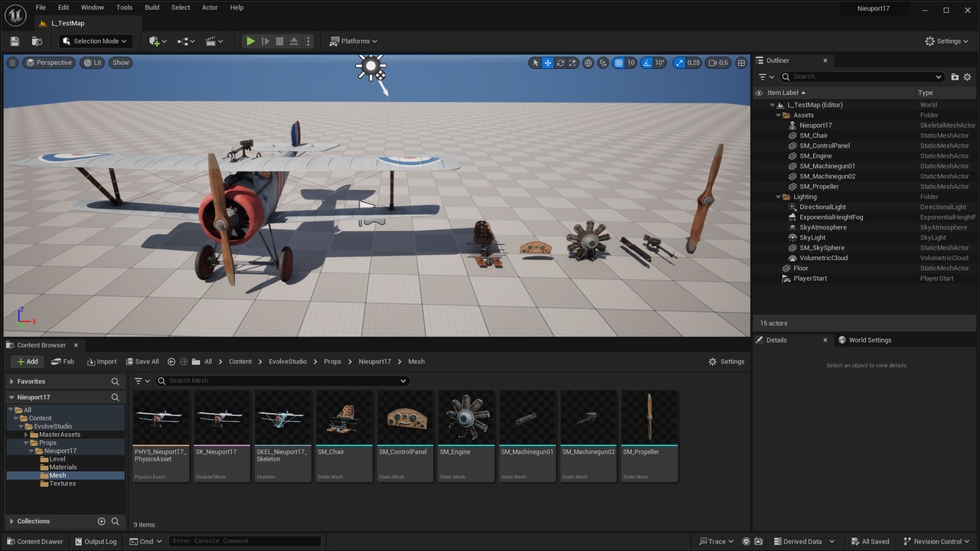Create a new folder in the Outliner
This screenshot has width=980, height=551.
tap(955, 77)
